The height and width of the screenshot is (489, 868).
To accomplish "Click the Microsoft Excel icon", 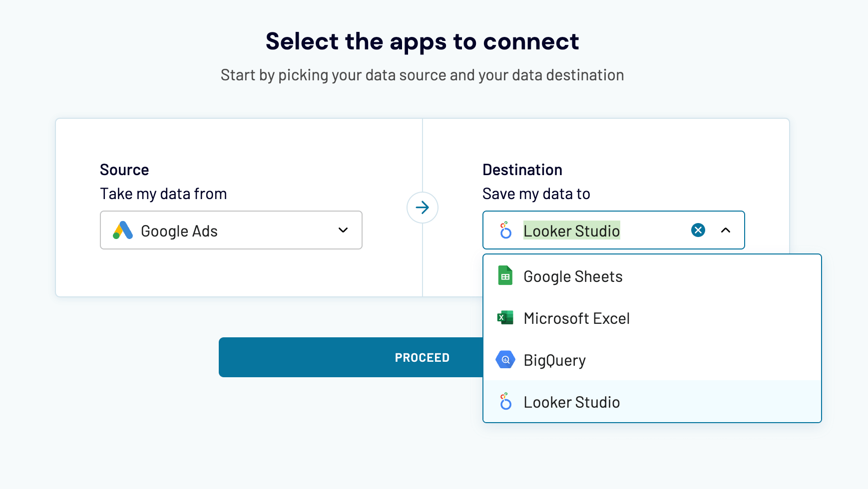I will click(505, 317).
